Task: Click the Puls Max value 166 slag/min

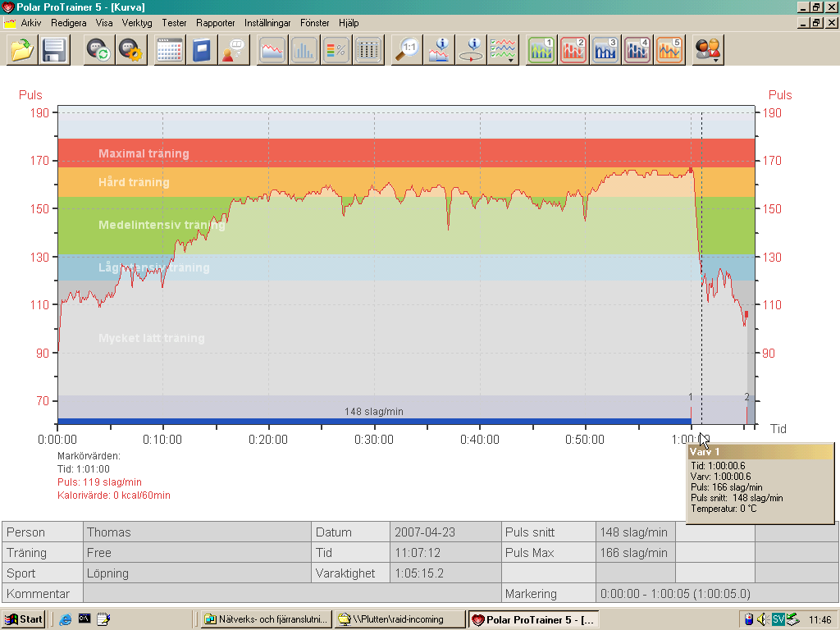Action: click(634, 552)
